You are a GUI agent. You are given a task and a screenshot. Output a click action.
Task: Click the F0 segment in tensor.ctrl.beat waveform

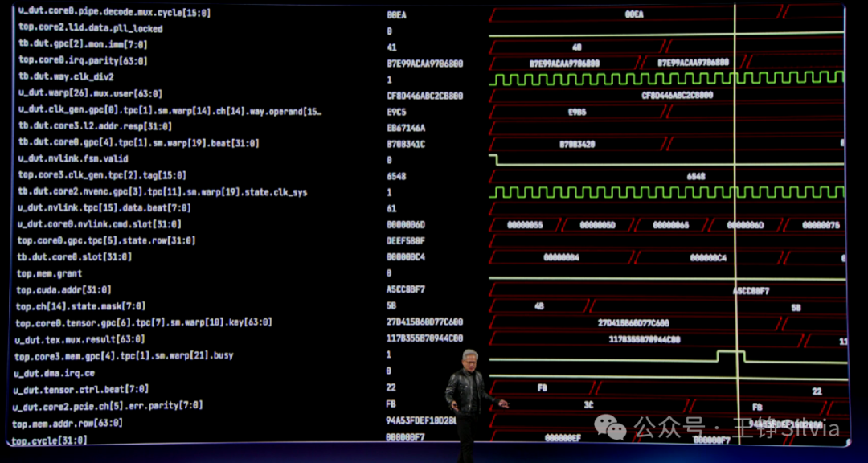(x=542, y=388)
